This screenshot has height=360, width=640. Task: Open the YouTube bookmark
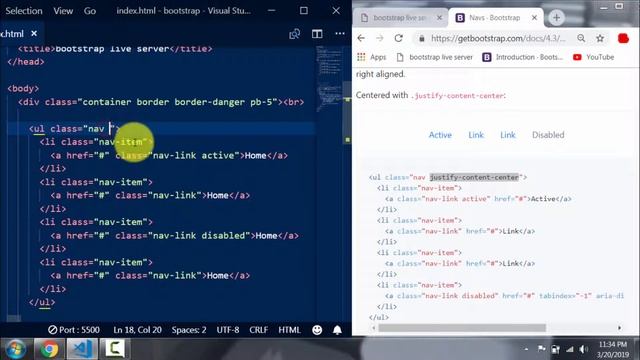(594, 57)
